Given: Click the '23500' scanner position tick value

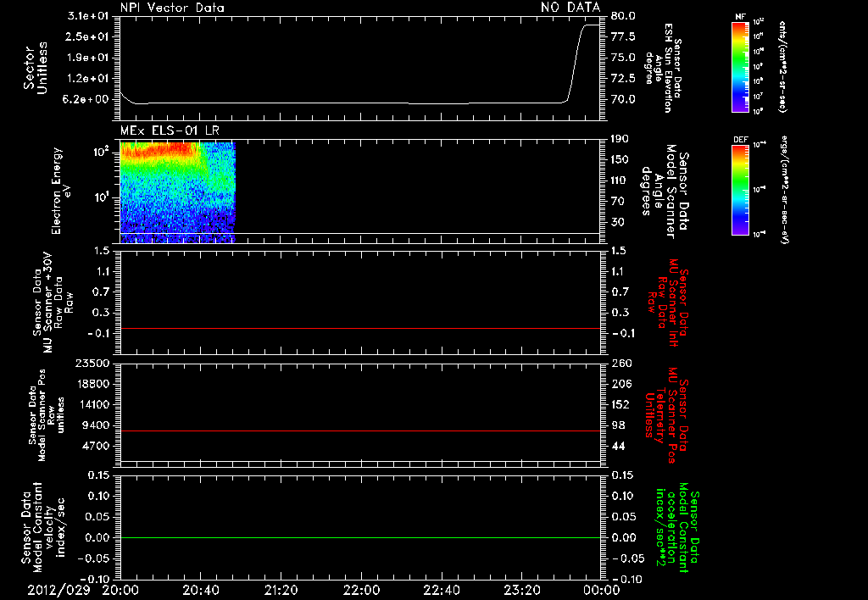Looking at the screenshot, I should pyautogui.click(x=93, y=363).
